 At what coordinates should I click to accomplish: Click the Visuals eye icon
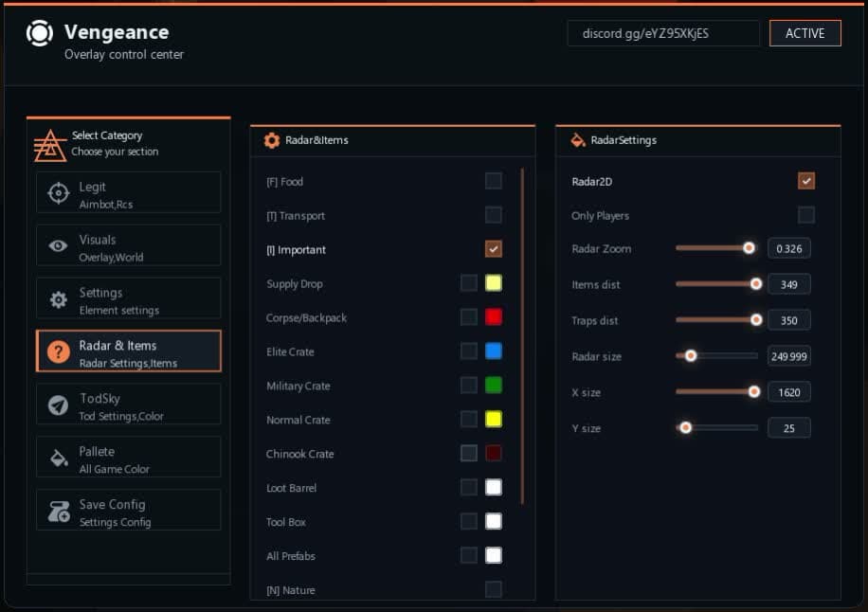58,246
